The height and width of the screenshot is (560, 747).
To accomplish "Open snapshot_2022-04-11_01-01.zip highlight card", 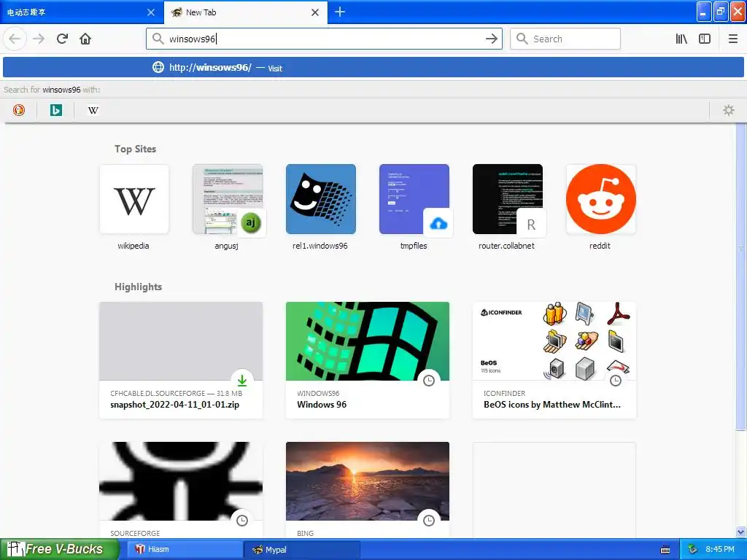I will coord(181,360).
